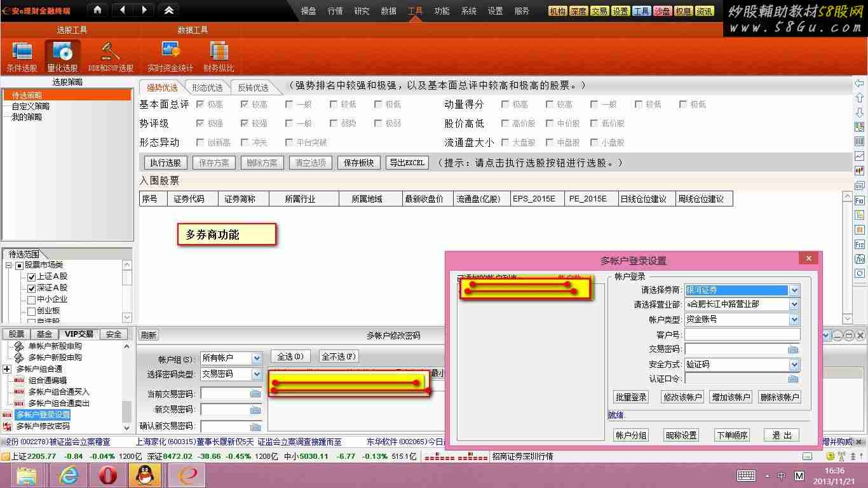Click the yellow 交易 shortcut button
Image resolution: width=868 pixels, height=488 pixels.
(599, 11)
